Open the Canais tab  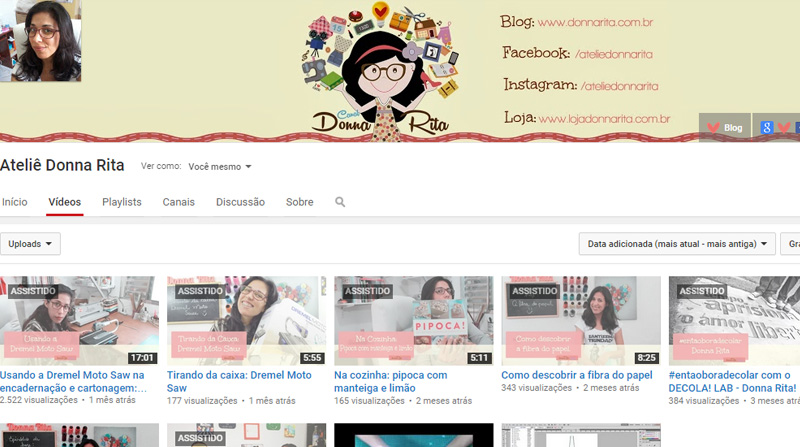(179, 202)
